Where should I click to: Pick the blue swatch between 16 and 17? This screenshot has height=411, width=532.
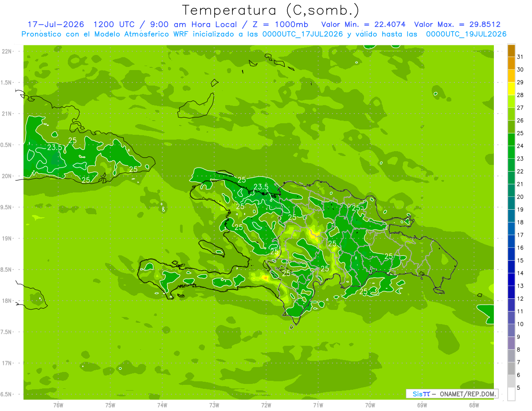point(511,242)
